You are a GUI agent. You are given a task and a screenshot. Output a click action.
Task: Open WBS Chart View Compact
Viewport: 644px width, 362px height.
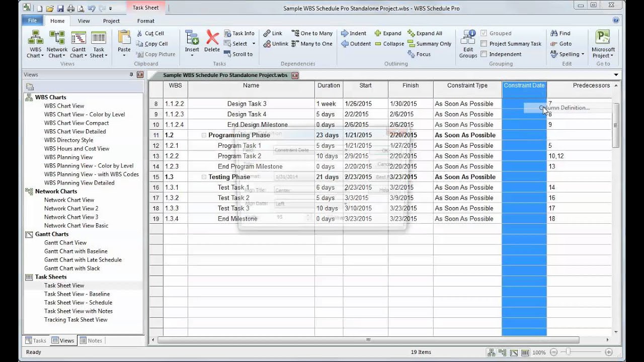point(76,123)
